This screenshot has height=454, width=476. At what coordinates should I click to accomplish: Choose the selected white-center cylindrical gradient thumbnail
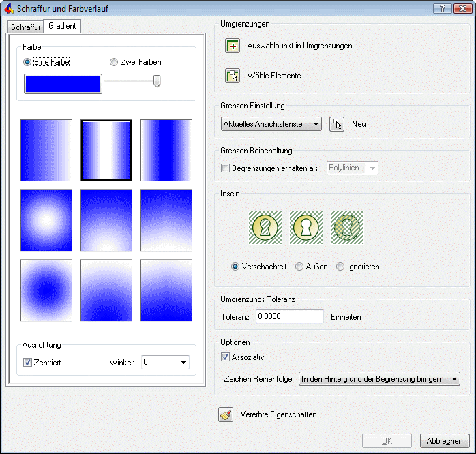pyautogui.click(x=106, y=150)
